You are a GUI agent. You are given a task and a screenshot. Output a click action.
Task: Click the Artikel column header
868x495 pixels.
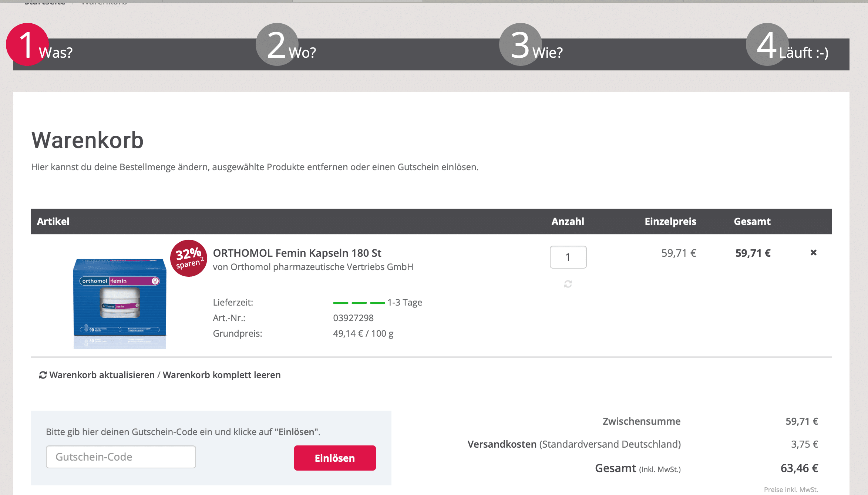point(53,222)
